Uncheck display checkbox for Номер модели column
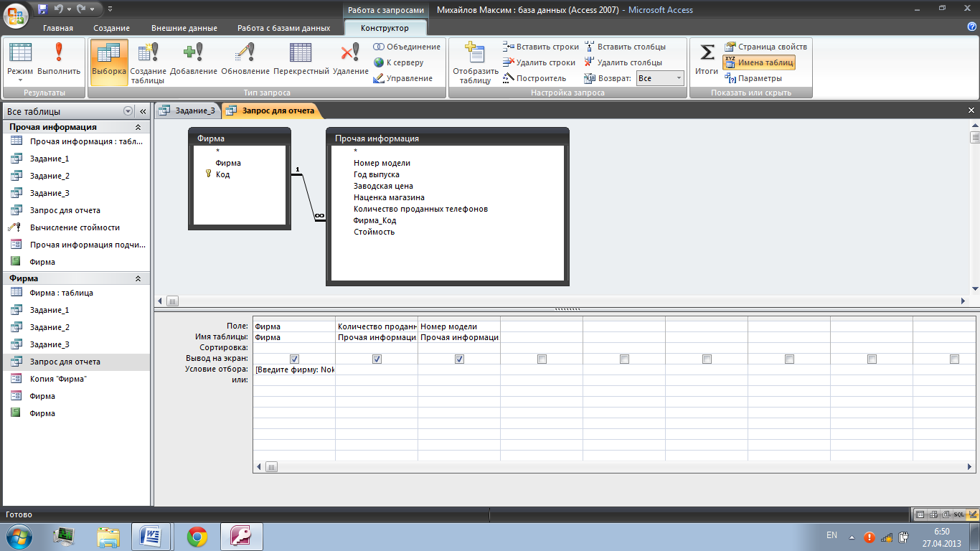The width and height of the screenshot is (980, 551). click(x=459, y=359)
